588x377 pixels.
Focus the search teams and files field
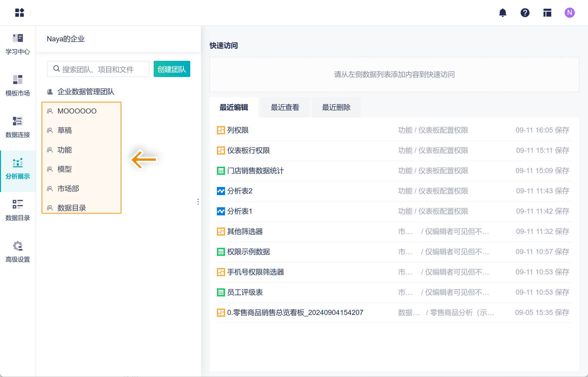101,69
